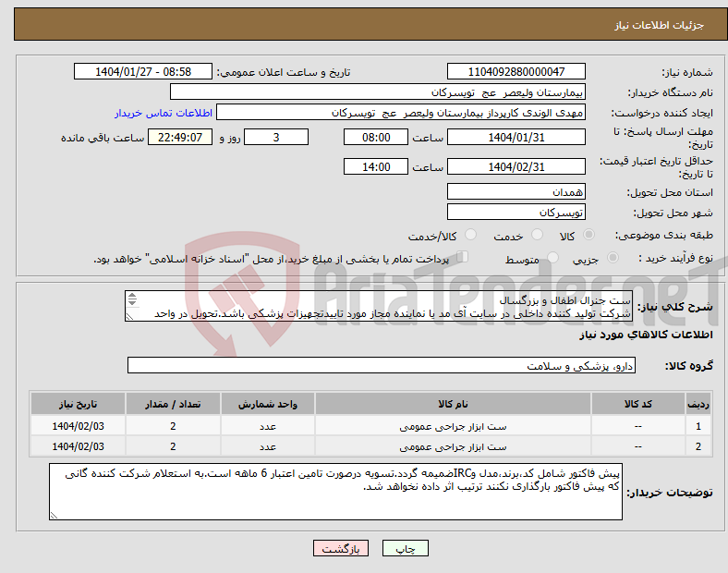The width and height of the screenshot is (728, 573).
Task: Click the اطلاعات کالاهای مورد نیاز section heading
Action: point(646,335)
